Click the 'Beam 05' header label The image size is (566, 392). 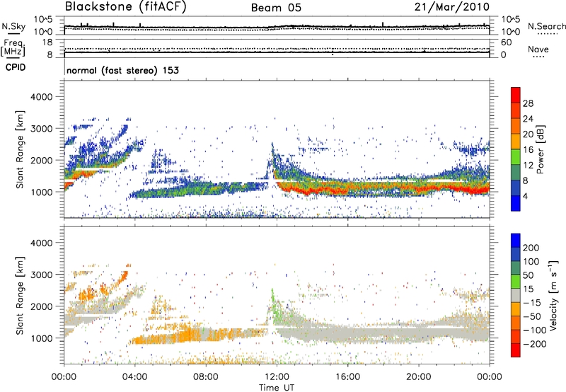pos(276,8)
